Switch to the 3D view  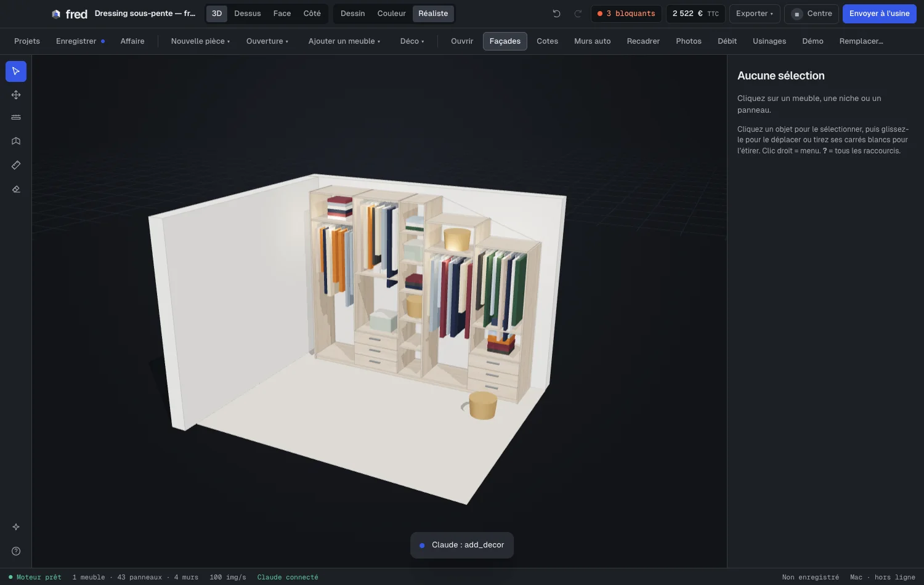[x=217, y=14]
